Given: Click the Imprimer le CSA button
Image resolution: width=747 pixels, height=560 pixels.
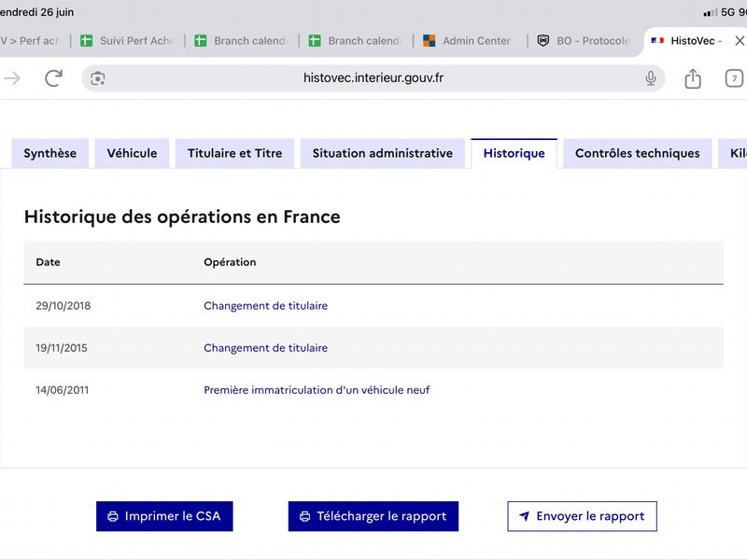Looking at the screenshot, I should 164,516.
